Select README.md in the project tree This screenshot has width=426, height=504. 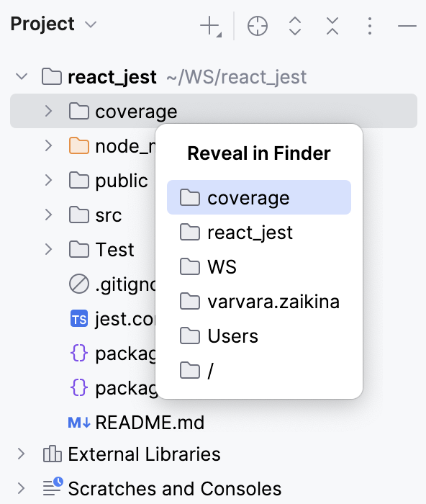150,423
